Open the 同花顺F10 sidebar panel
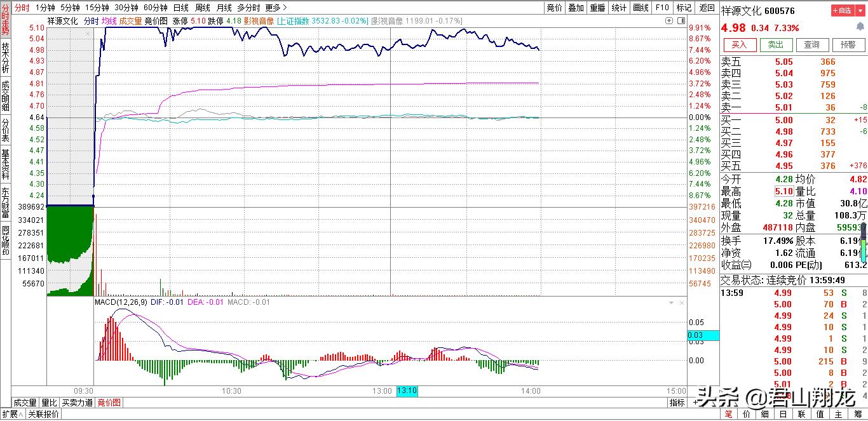The width and height of the screenshot is (868, 421). (6, 241)
